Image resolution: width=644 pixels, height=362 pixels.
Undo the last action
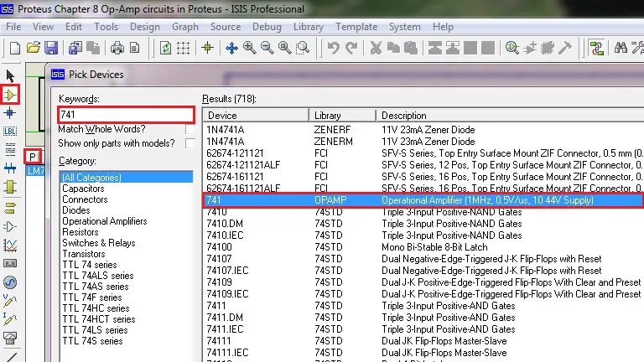pyautogui.click(x=333, y=48)
